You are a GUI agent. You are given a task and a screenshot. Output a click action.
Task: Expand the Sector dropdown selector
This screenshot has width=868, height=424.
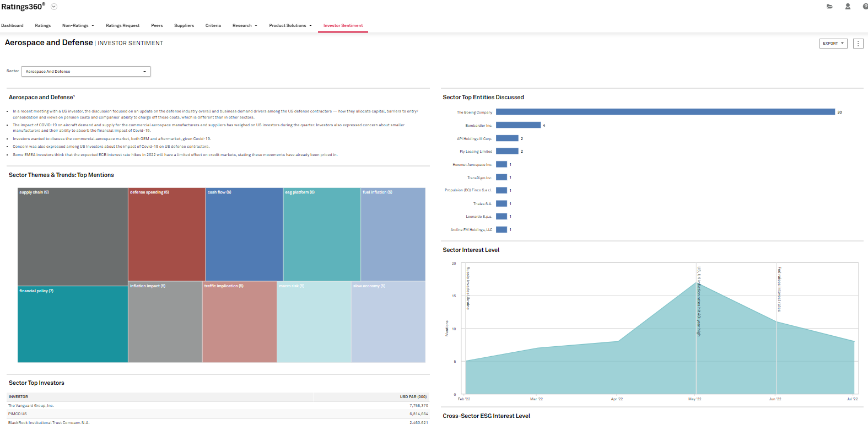tap(86, 72)
